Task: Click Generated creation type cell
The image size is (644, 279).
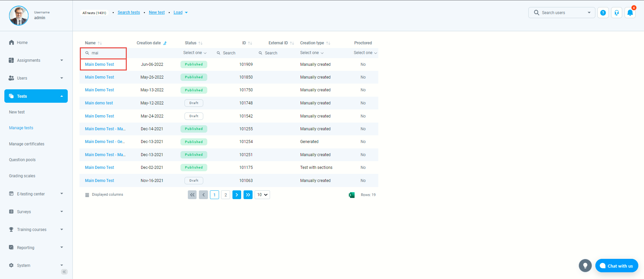Action: pos(309,142)
